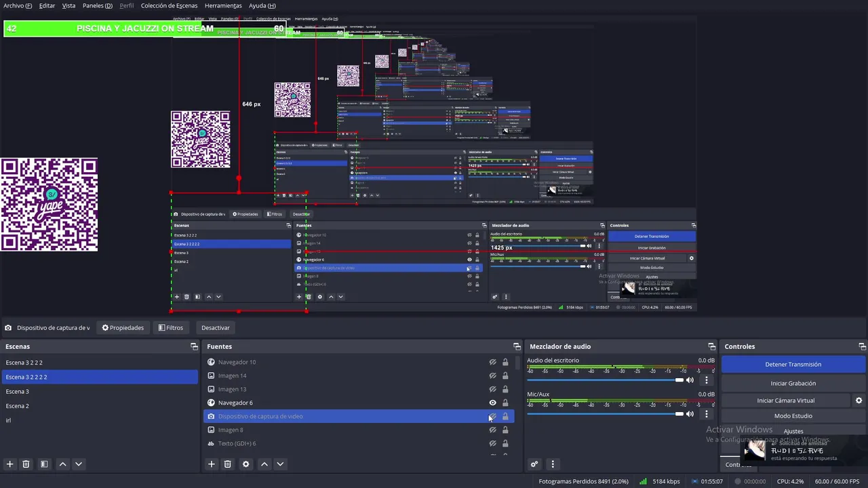Viewport: 868px width, 488px height.
Task: Pop out the Escenas dock
Action: pos(194,346)
